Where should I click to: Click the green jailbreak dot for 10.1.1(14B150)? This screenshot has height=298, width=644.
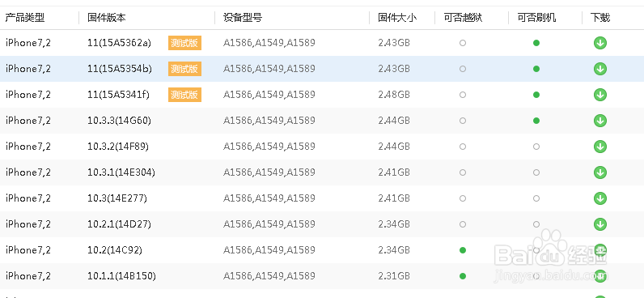(463, 276)
